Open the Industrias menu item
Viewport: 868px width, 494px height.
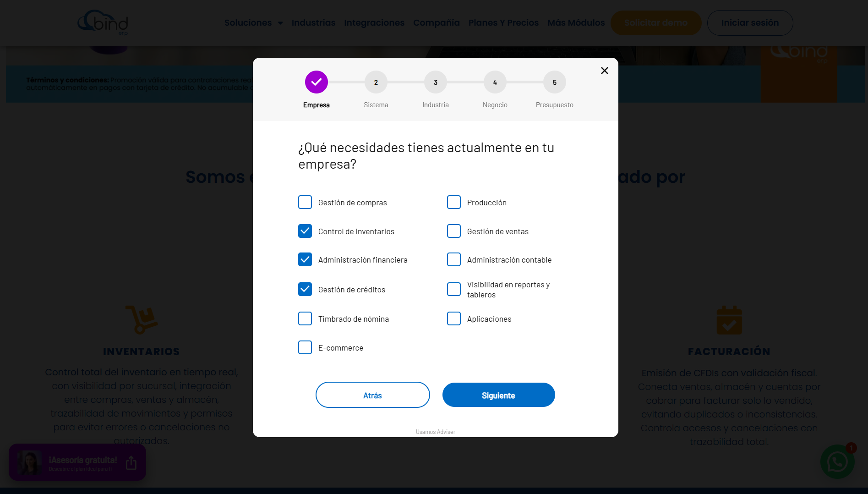[x=313, y=22]
